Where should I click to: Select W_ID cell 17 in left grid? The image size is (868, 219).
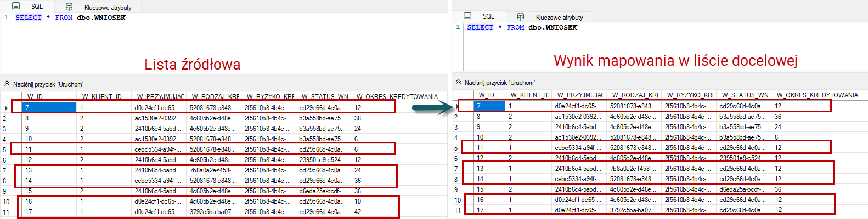(49, 212)
